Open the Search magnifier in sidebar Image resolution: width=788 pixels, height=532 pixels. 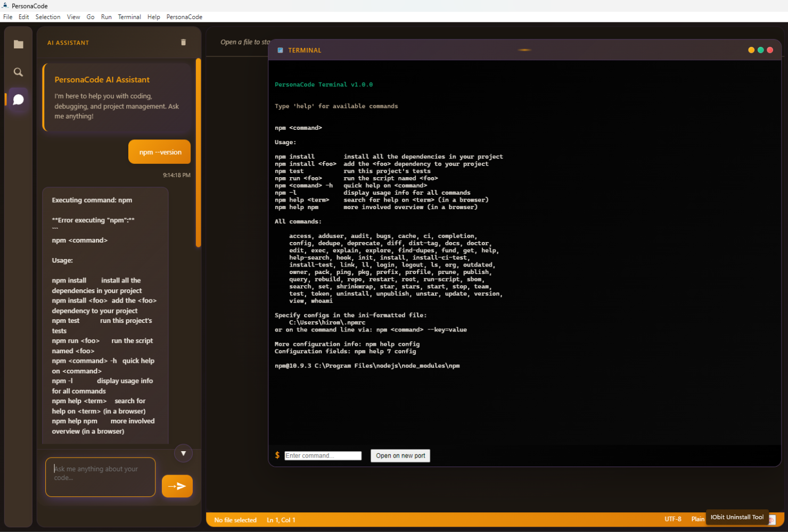(19, 72)
